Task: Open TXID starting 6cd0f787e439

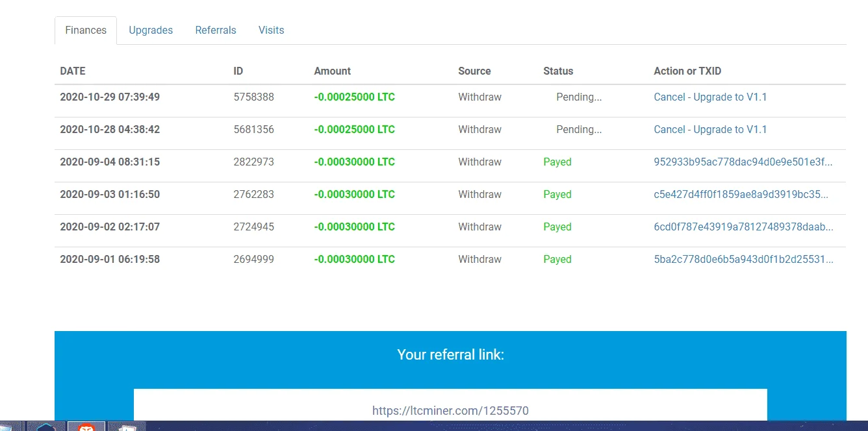Action: coord(743,227)
